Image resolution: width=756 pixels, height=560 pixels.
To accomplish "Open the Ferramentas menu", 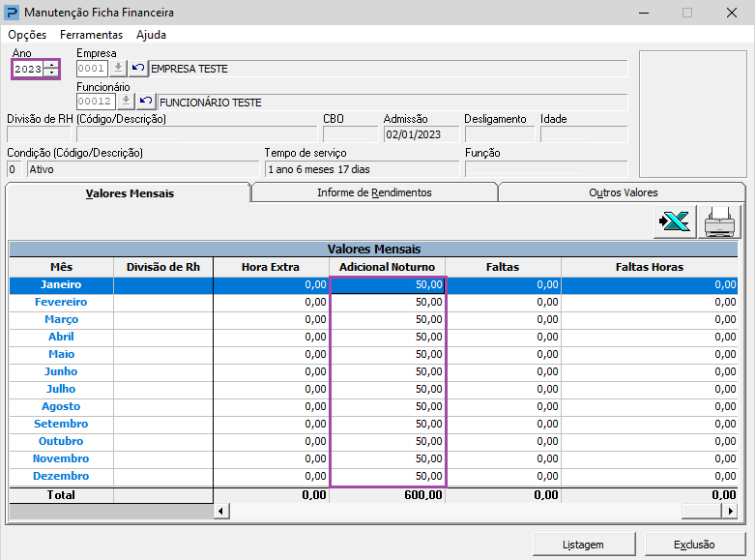I will 91,35.
